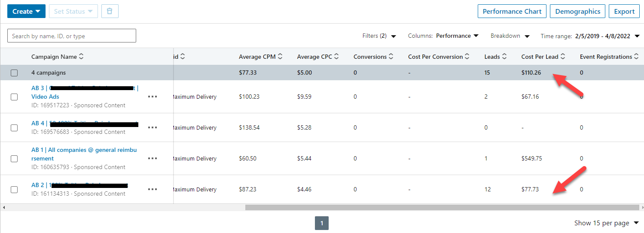Sort by Conversions column
The width and height of the screenshot is (644, 233).
coord(391,57)
